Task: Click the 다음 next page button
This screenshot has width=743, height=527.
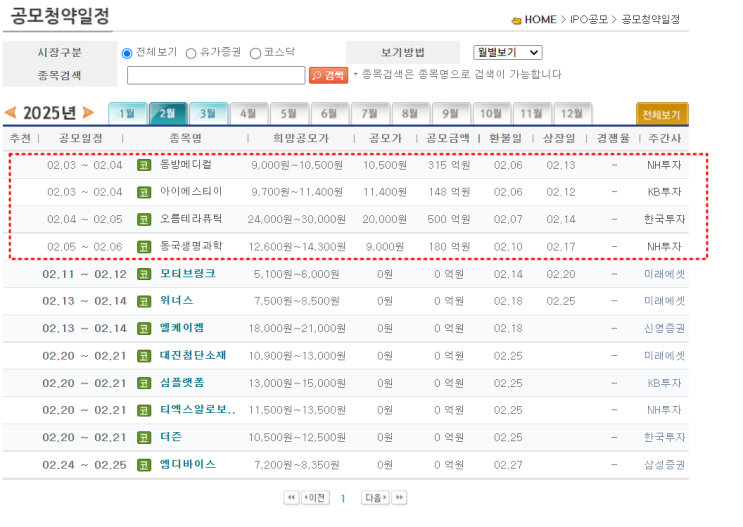Action: (375, 498)
